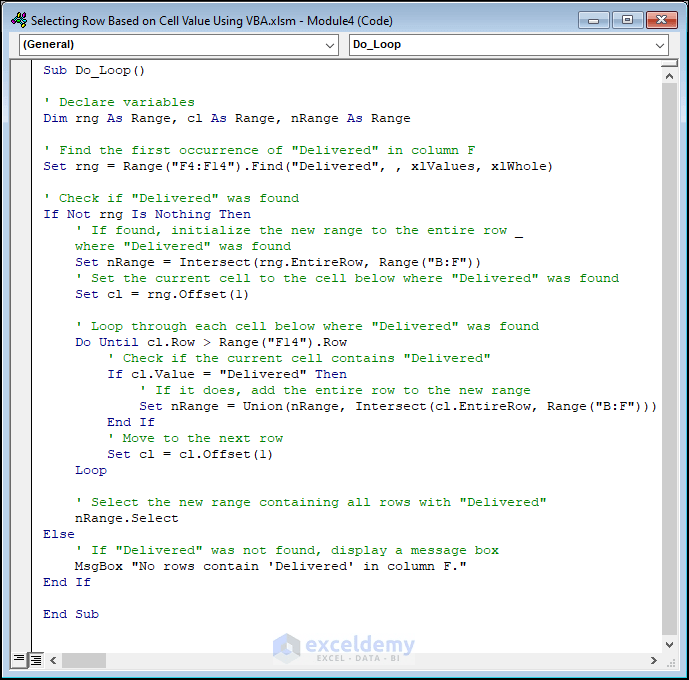This screenshot has width=689, height=680.
Task: Open the Do_Loop procedure dropdown
Action: 509,45
